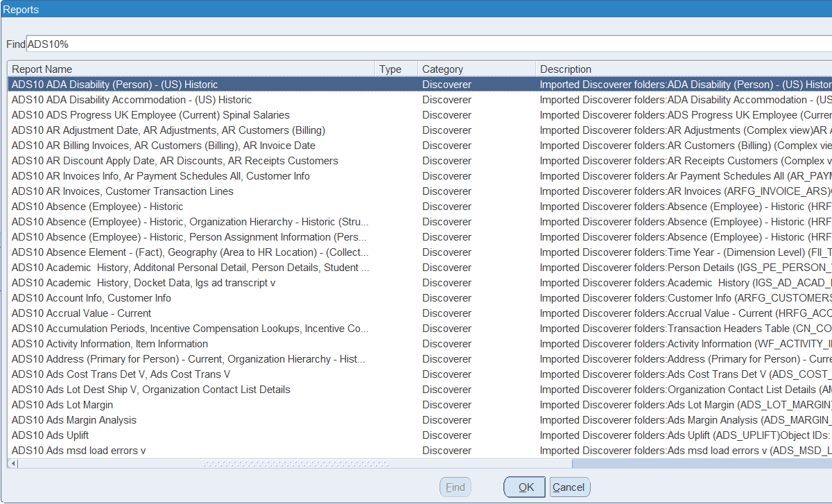Select ADS10 Academic History, Docket Data row
Screen dimensions: 832x504
coord(420,283)
